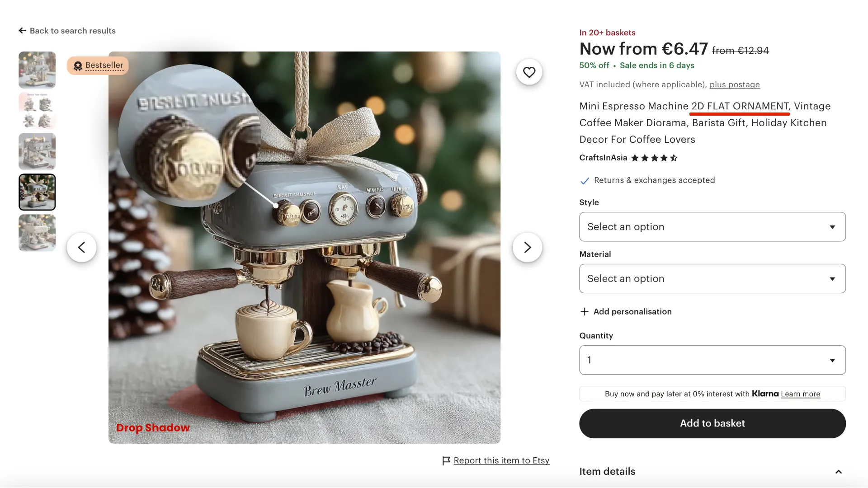Click the star rating next to CraftsInAsia
Image resolution: width=868 pixels, height=488 pixels.
654,158
